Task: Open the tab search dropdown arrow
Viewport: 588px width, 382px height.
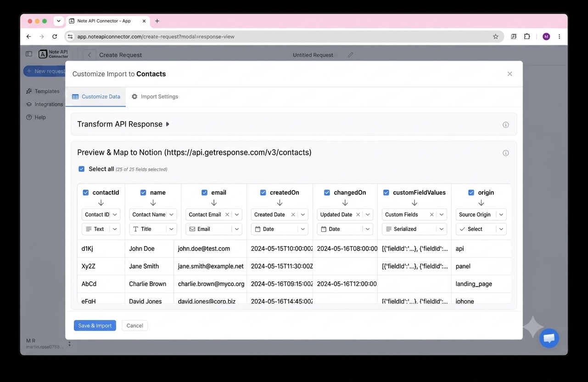Action: pos(59,21)
